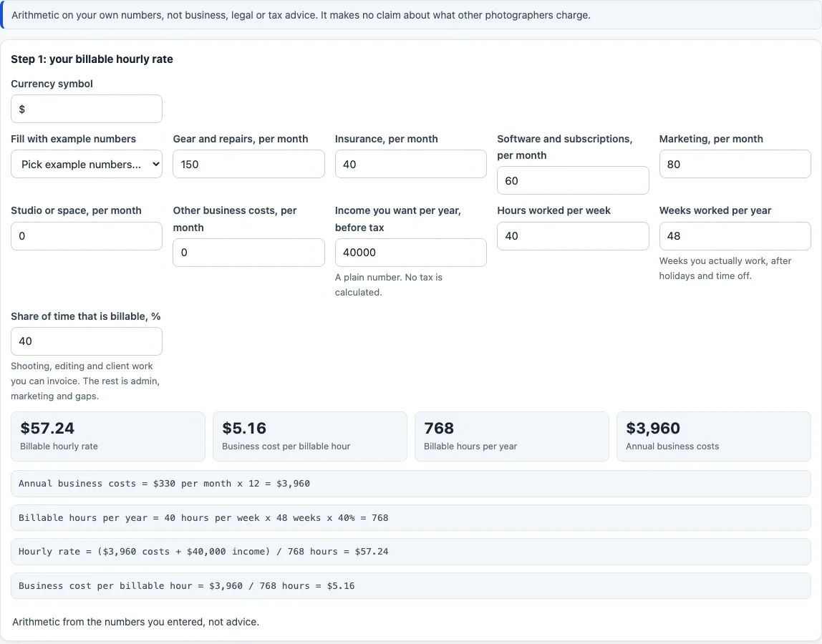Click the Step 1 billable hourly rate heading
Screen dimensions: 822x644
pos(92,59)
